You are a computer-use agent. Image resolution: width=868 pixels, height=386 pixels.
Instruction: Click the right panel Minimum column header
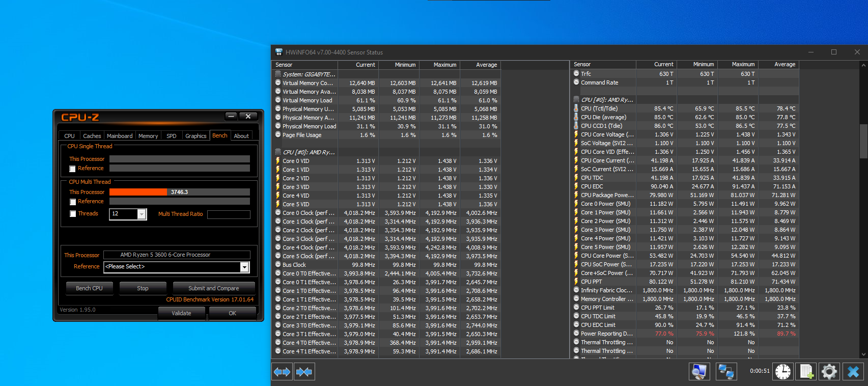[x=697, y=64]
